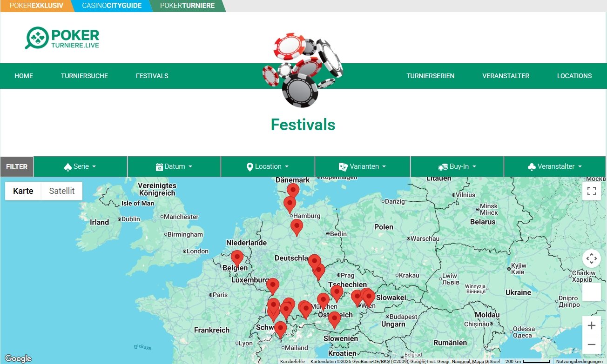
Task: Select the festival pin just below Dänemark
Action: 293,191
